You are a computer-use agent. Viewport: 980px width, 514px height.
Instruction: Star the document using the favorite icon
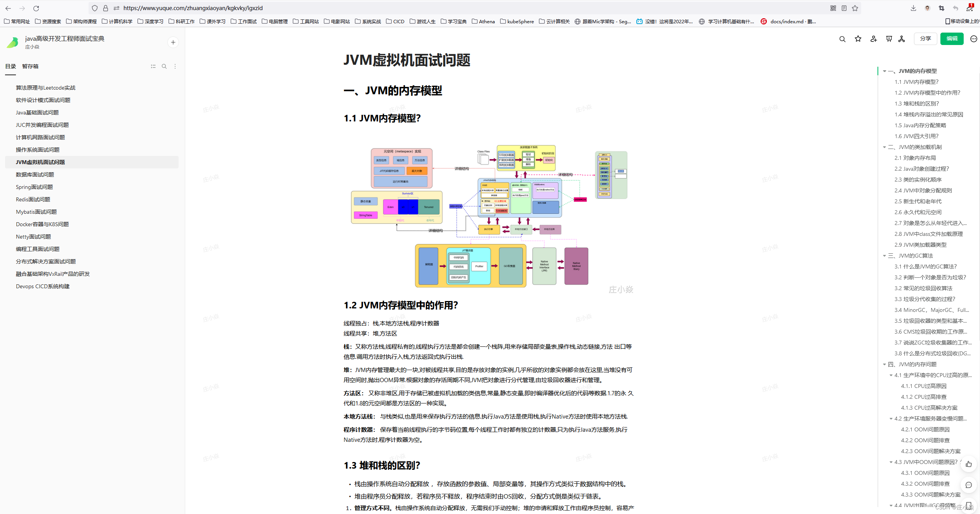coord(858,39)
